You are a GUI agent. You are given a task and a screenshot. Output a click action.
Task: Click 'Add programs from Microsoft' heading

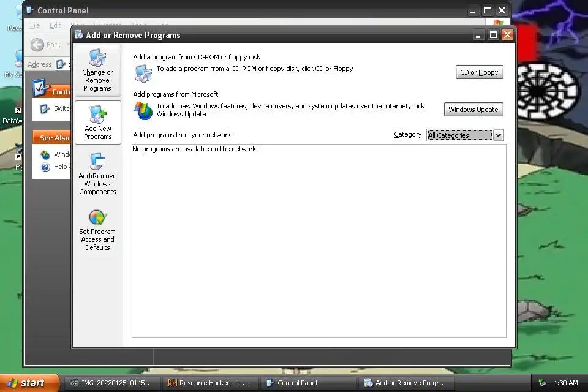(x=176, y=94)
